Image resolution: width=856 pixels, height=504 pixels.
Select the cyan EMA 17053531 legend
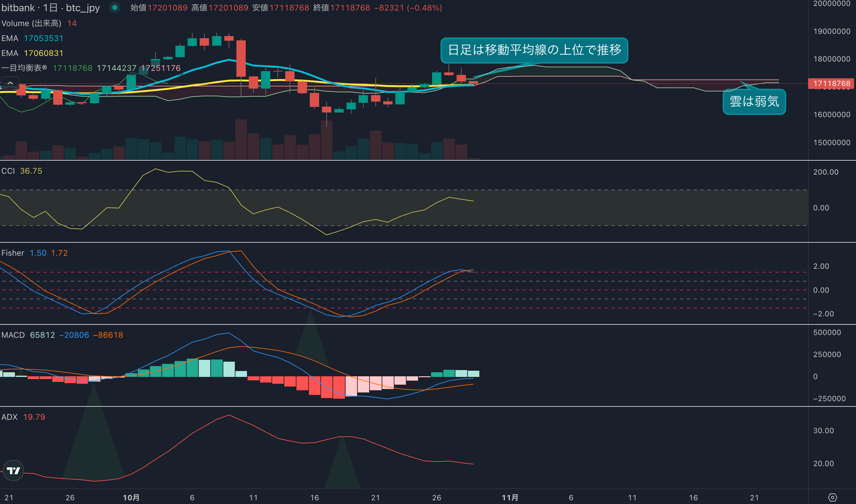pyautogui.click(x=32, y=39)
